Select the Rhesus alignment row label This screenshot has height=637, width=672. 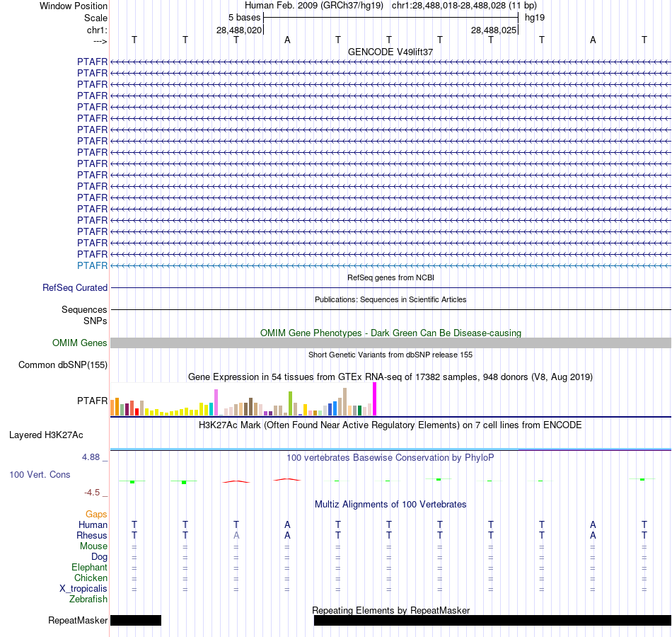[92, 535]
